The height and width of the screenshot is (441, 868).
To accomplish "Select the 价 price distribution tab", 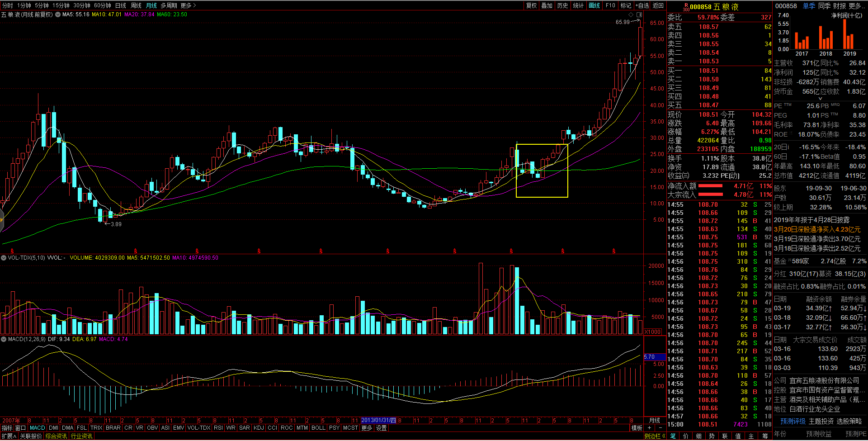I will 686,436.
